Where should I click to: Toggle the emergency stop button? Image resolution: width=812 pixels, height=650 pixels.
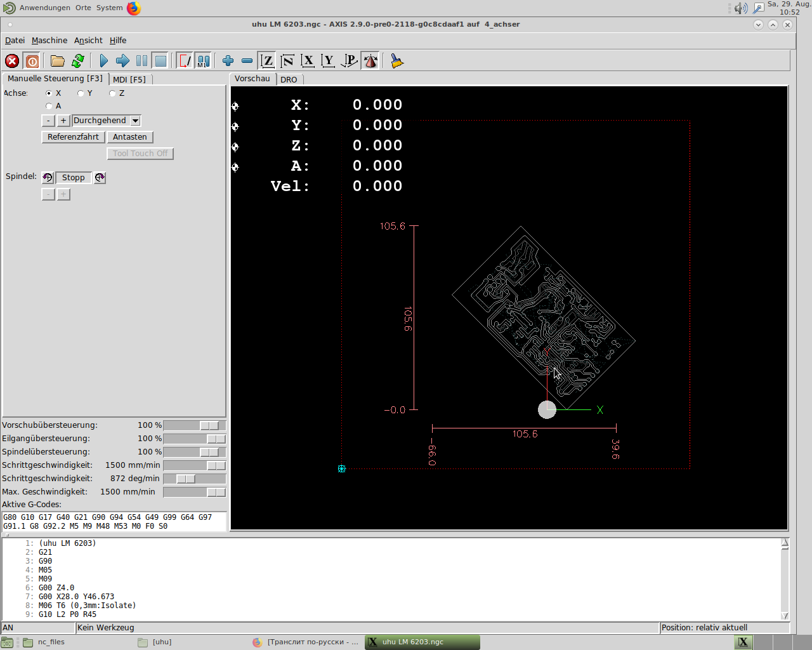coord(12,61)
